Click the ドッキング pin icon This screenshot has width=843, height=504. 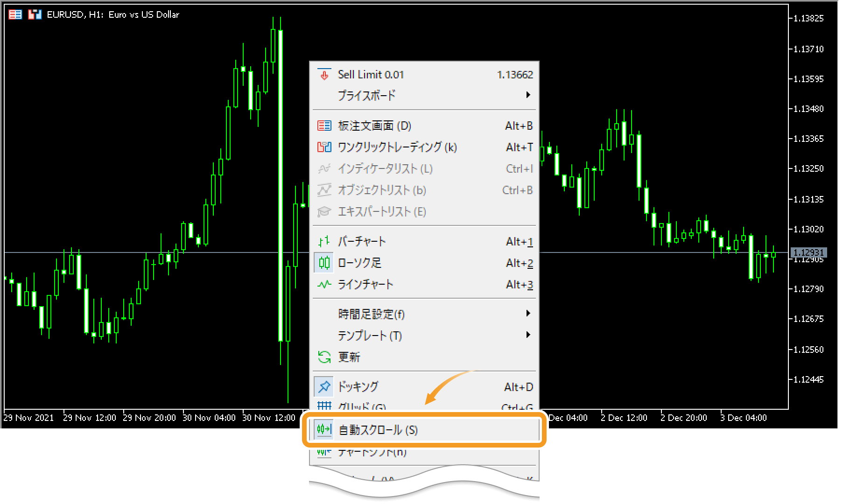pyautogui.click(x=324, y=386)
